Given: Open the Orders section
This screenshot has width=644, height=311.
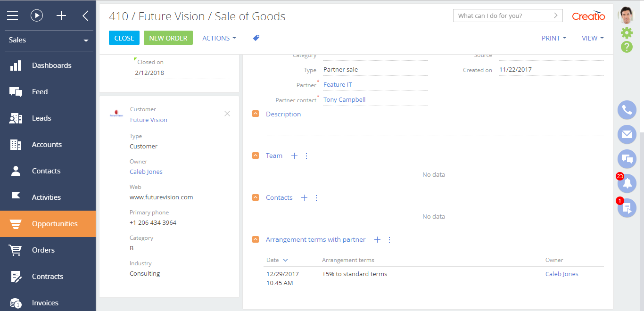Looking at the screenshot, I should coord(48,250).
